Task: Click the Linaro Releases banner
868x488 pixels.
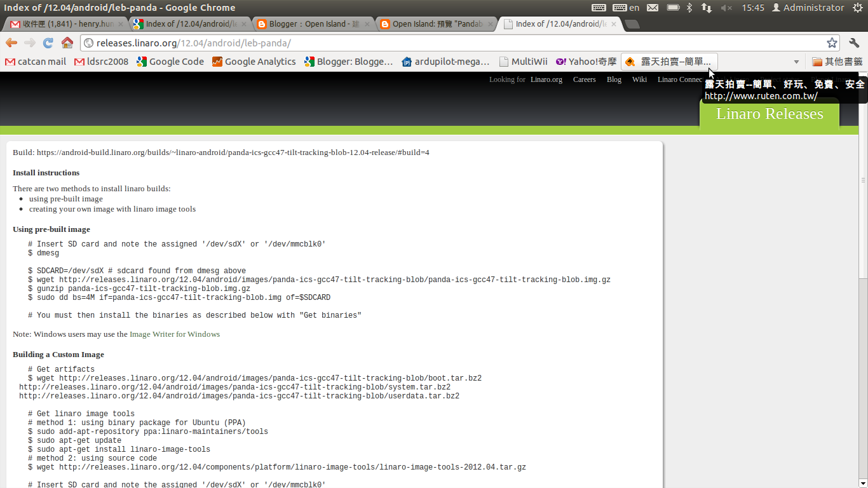Action: tap(770, 114)
